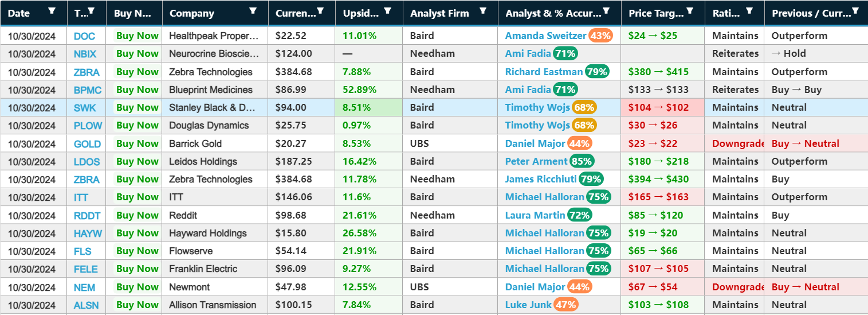868x315 pixels.
Task: Click Buy Now for Reddit
Action: [138, 215]
